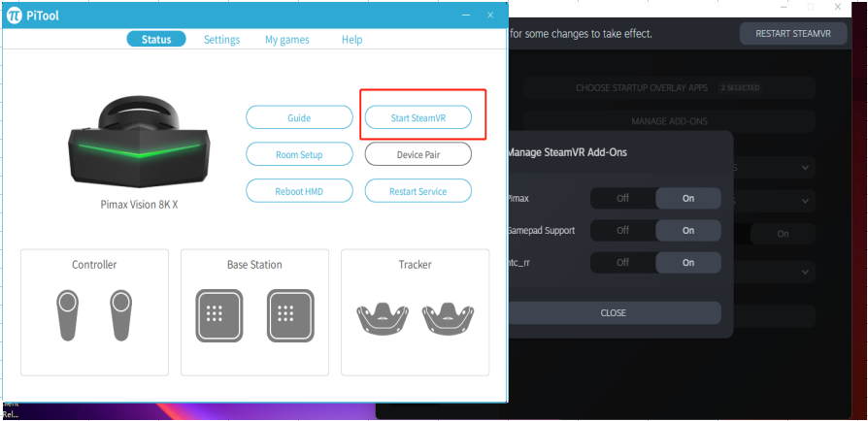Open Room Setup
Viewport: 868px width, 421px height.
click(x=299, y=154)
